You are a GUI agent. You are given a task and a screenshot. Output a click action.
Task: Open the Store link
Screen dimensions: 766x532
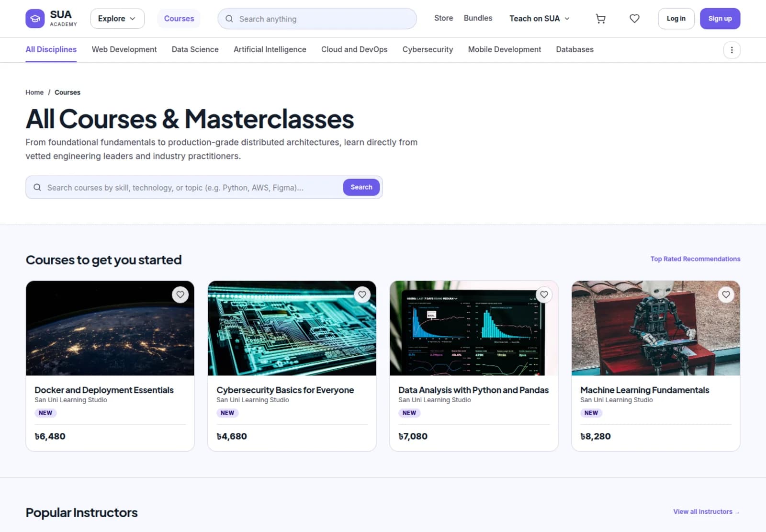click(443, 18)
